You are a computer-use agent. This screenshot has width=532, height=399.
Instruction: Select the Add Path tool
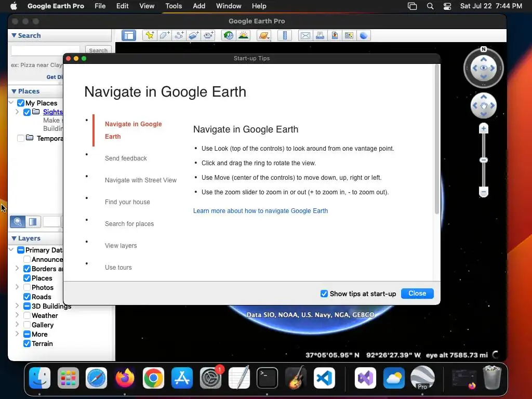(179, 35)
